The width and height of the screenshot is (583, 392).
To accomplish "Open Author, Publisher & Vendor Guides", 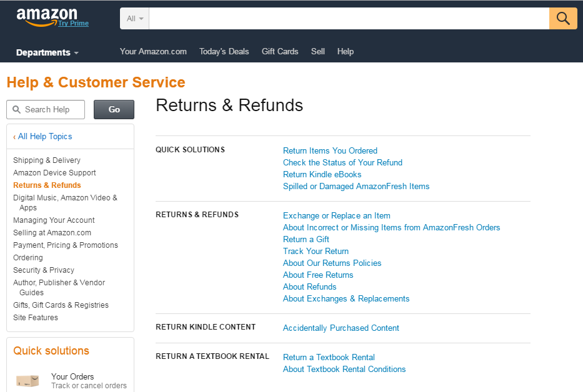I will point(59,288).
